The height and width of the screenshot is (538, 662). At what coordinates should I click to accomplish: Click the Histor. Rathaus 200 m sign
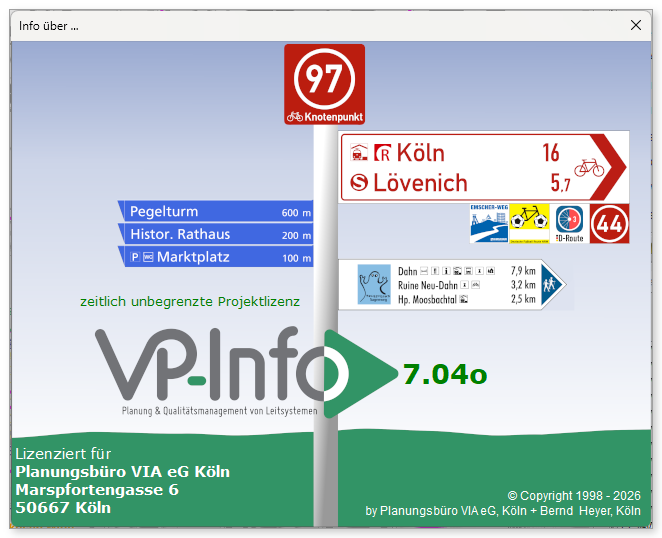[x=216, y=234]
